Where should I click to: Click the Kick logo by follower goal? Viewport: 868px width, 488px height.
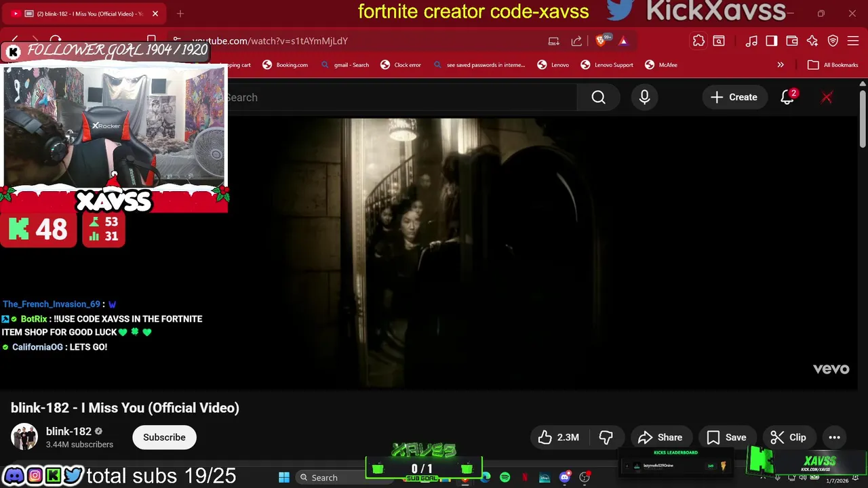coord(13,52)
